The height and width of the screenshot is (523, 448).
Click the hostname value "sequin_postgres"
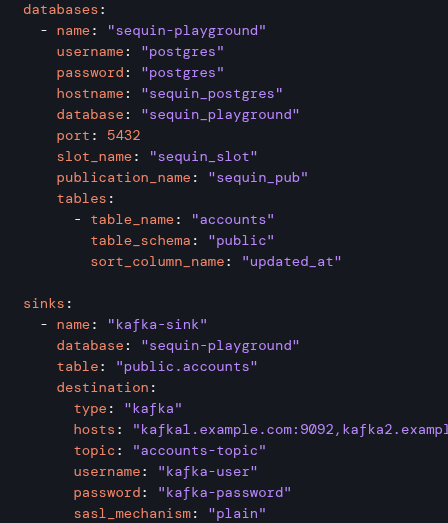[212, 94]
